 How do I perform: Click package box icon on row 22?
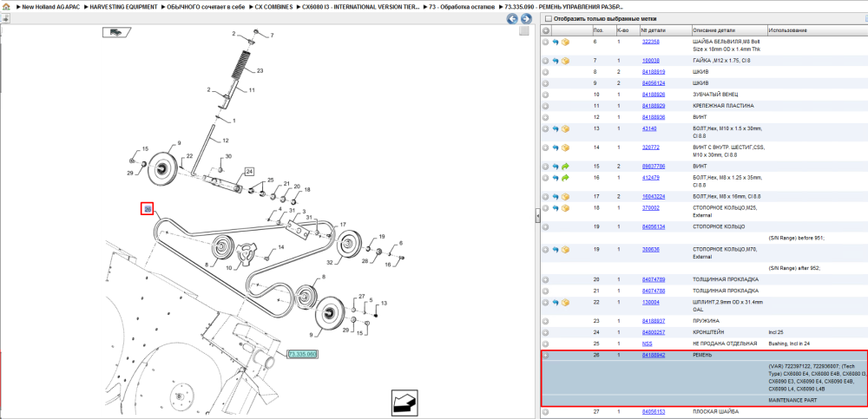(x=566, y=302)
